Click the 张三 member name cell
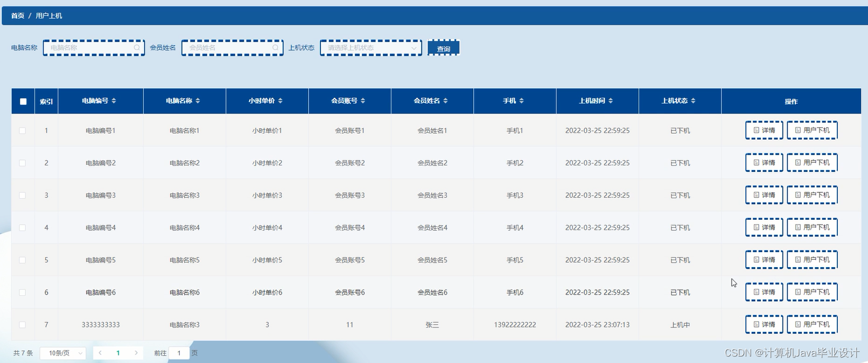This screenshot has width=868, height=363. (432, 325)
